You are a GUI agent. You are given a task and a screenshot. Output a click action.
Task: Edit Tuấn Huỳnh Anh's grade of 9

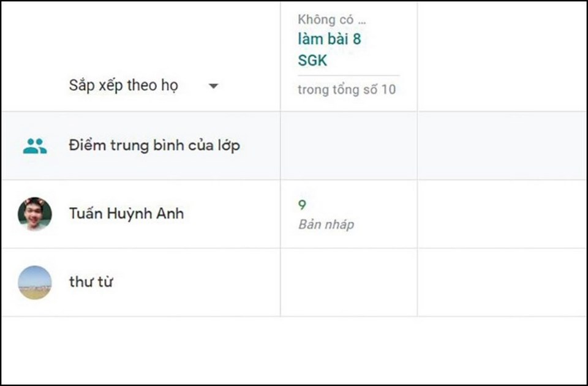303,205
